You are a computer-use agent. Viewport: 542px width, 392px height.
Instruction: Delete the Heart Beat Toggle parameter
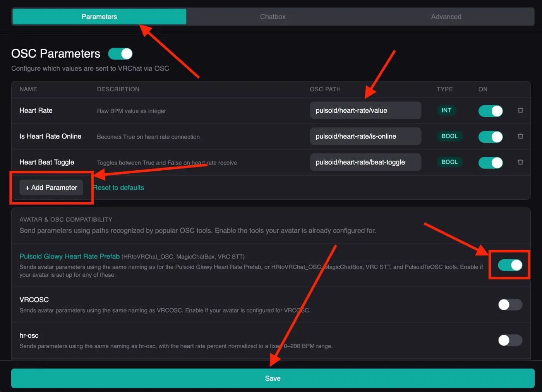(520, 162)
